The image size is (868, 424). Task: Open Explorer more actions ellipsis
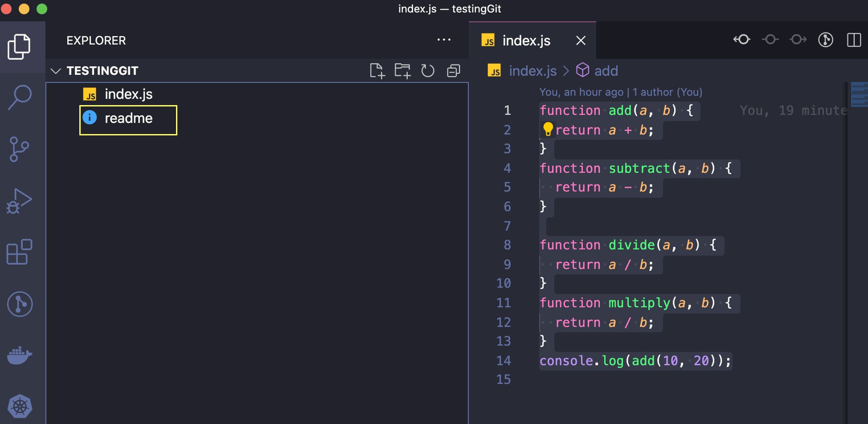coord(444,40)
